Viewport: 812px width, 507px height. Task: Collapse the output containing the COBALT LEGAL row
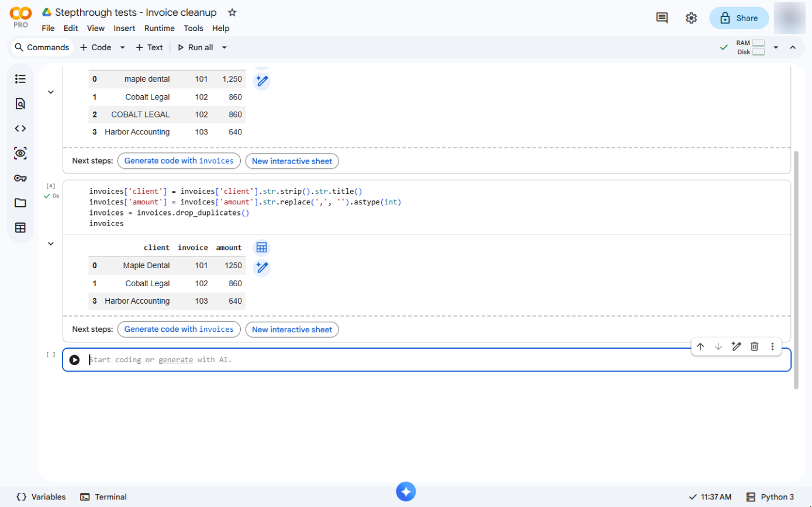51,92
